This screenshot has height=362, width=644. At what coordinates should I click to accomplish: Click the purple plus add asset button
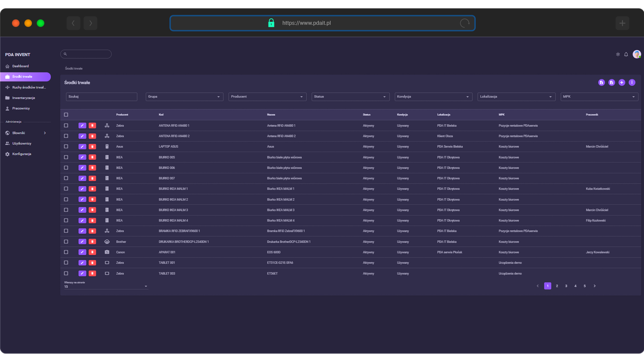622,82
